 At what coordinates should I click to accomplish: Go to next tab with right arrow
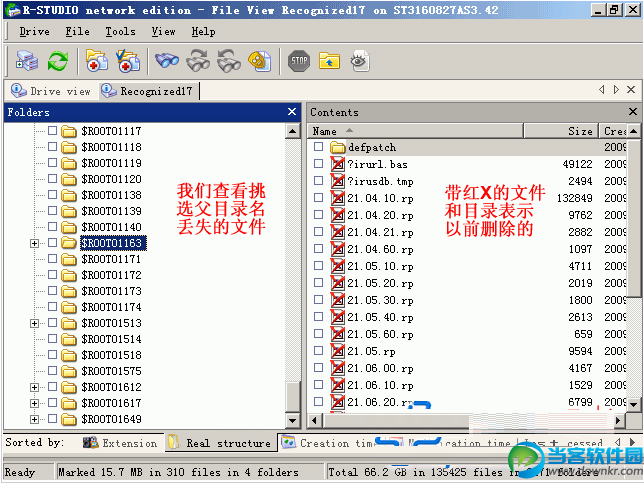[616, 90]
